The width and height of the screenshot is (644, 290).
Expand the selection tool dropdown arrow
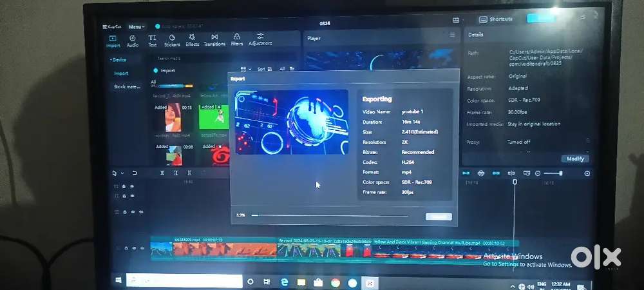(x=123, y=173)
